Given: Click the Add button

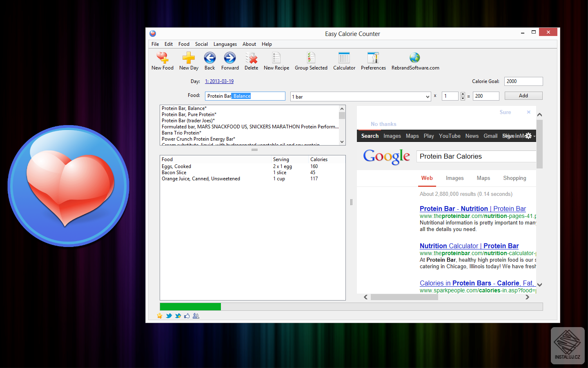Looking at the screenshot, I should [x=523, y=96].
